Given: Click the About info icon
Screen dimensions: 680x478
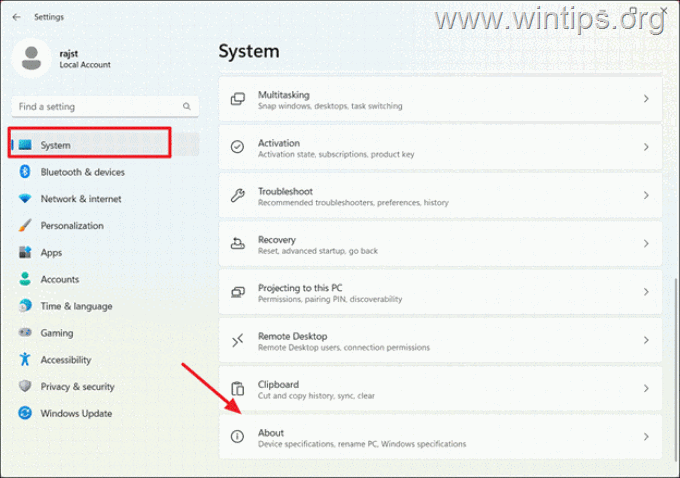Looking at the screenshot, I should tap(237, 436).
